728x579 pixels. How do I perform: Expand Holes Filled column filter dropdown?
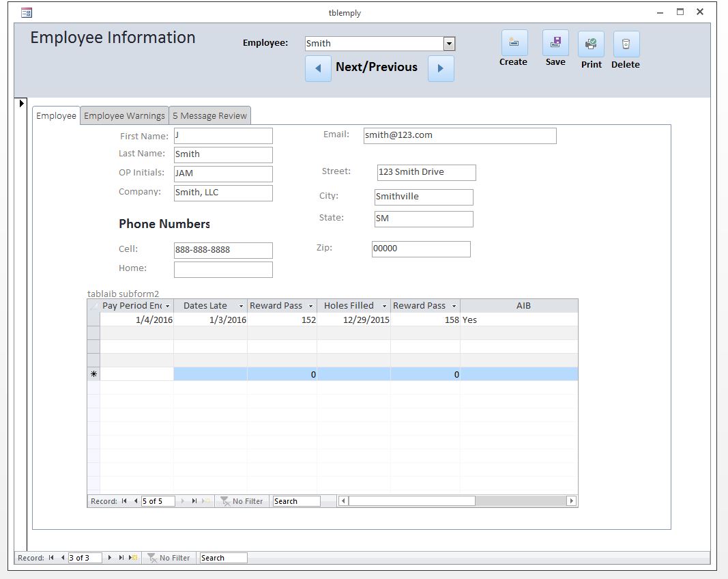pyautogui.click(x=384, y=306)
